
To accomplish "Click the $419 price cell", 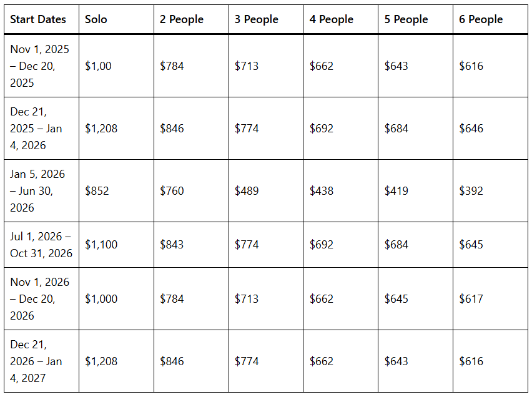I will click(x=397, y=190).
